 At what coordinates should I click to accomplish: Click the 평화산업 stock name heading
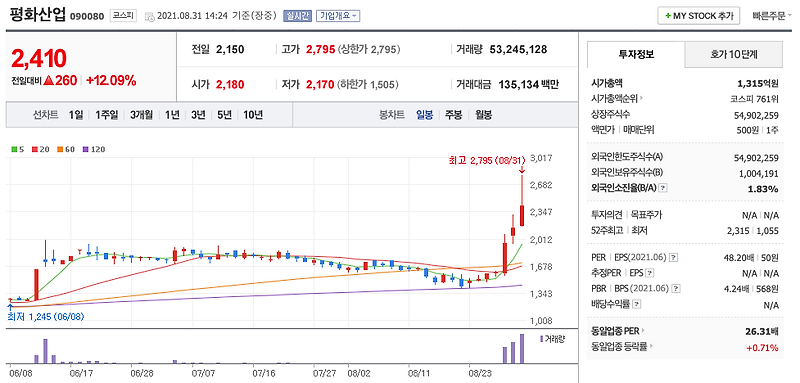(x=37, y=15)
